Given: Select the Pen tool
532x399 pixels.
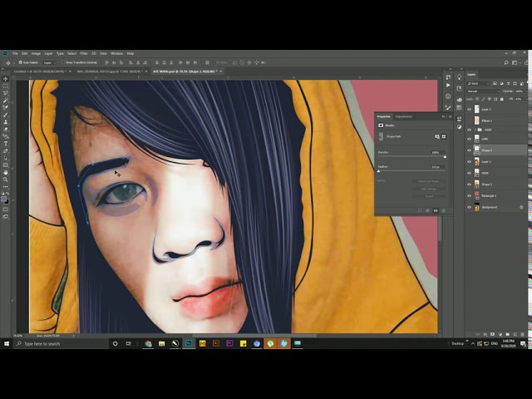Looking at the screenshot, I should click(6, 150).
